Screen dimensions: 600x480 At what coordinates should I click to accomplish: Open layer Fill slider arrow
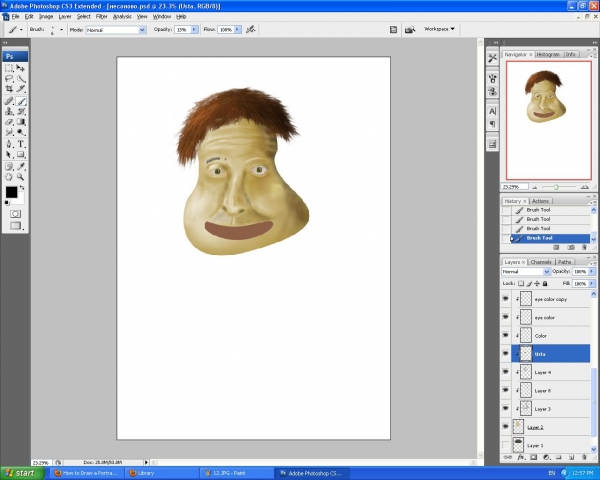[592, 284]
